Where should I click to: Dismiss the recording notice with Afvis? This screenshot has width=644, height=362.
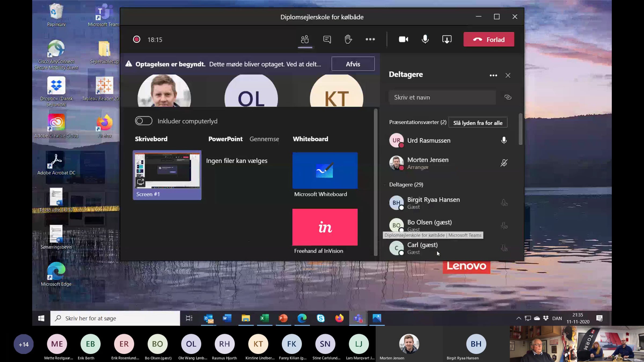[x=353, y=64]
